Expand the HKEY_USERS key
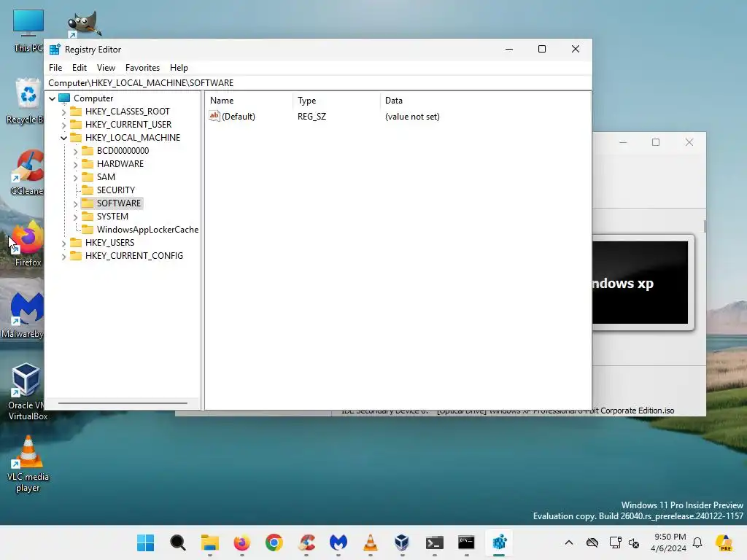 (64, 244)
